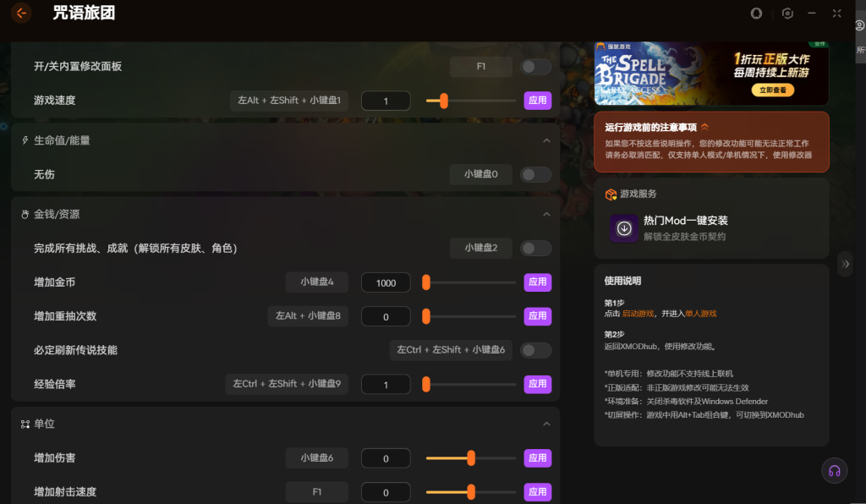Viewport: 866px width, 504px height.
Task: Click the orange back arrow icon
Action: [21, 13]
